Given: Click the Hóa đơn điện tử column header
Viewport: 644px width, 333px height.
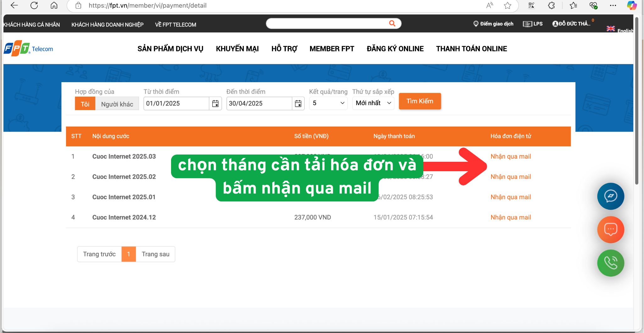Looking at the screenshot, I should point(511,136).
